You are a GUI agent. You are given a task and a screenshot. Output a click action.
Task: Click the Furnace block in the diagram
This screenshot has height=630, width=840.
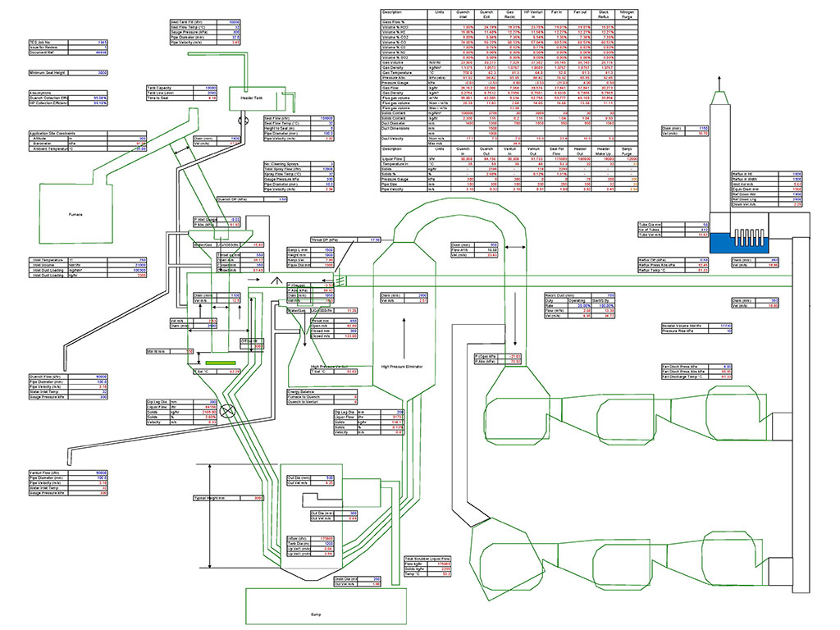point(76,213)
